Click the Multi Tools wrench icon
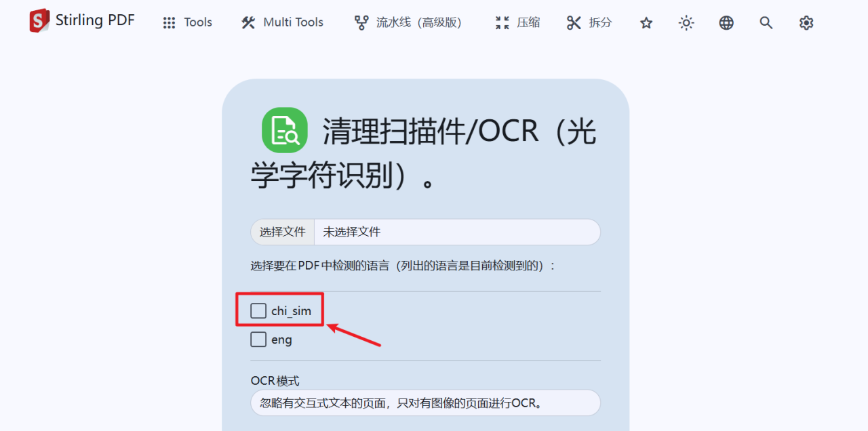The image size is (868, 431). (248, 22)
